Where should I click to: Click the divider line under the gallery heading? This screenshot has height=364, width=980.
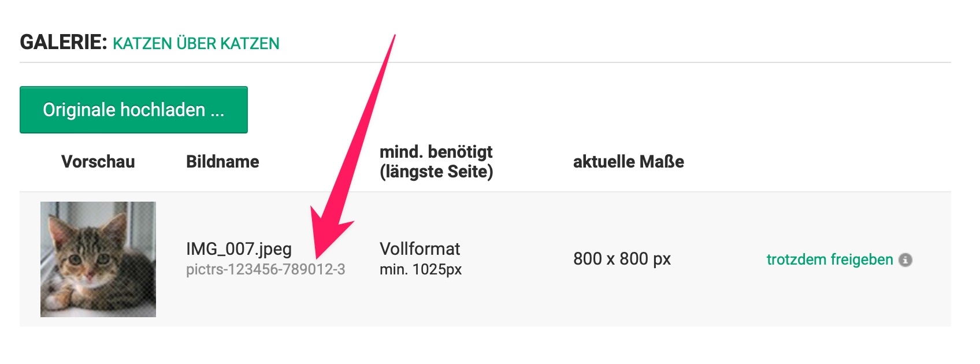[485, 62]
